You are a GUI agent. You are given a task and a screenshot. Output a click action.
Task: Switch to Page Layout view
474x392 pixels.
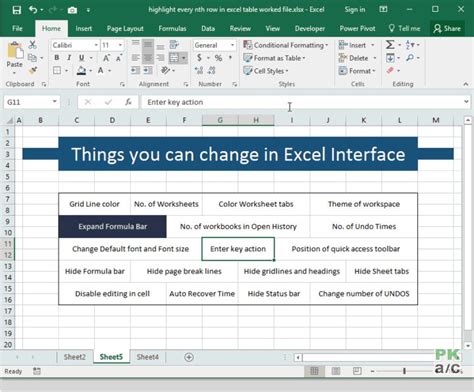336,371
